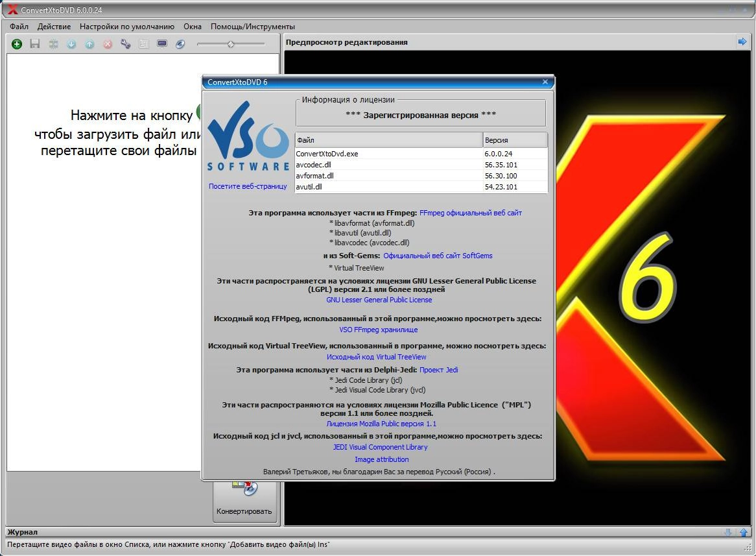Open the Окна menu

pyautogui.click(x=193, y=27)
